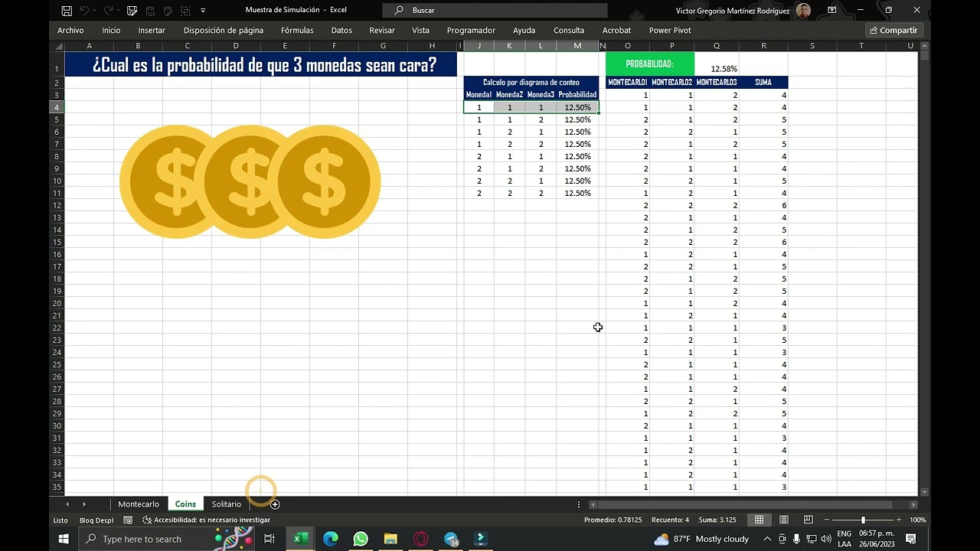Switch to the Solitario sheet tab

[227, 504]
